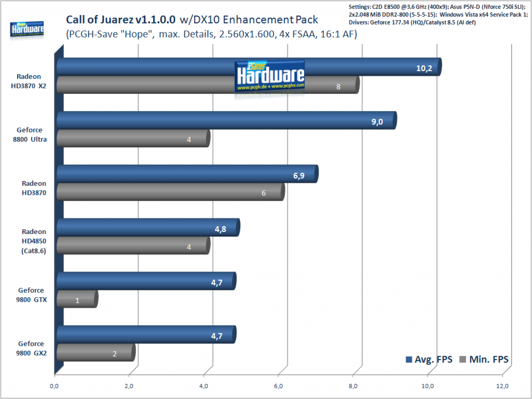The width and height of the screenshot is (532, 399).
Task: Click the "Avg. FPS" legend label
Action: (433, 360)
